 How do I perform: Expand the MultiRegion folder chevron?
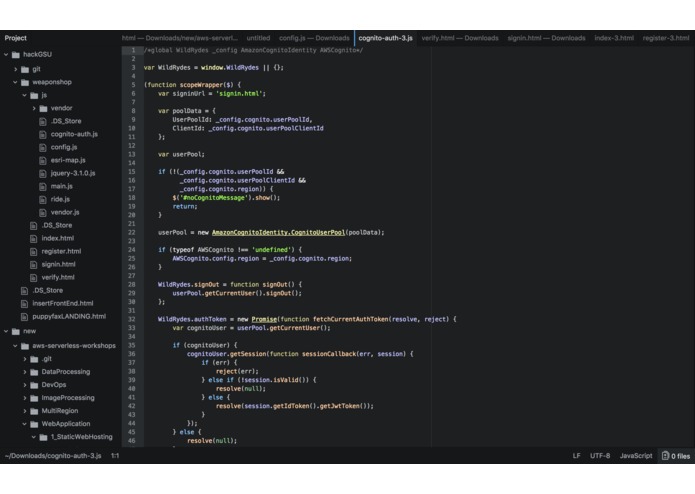(25, 411)
